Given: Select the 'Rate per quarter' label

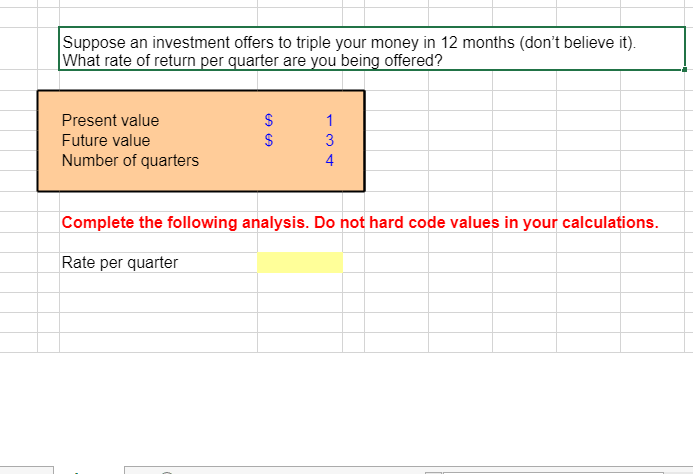Looking at the screenshot, I should [x=120, y=263].
